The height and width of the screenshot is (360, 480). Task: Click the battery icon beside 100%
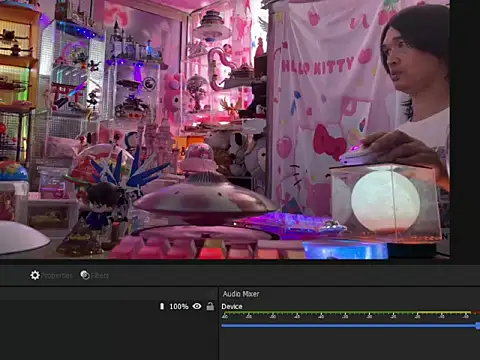coord(162,306)
